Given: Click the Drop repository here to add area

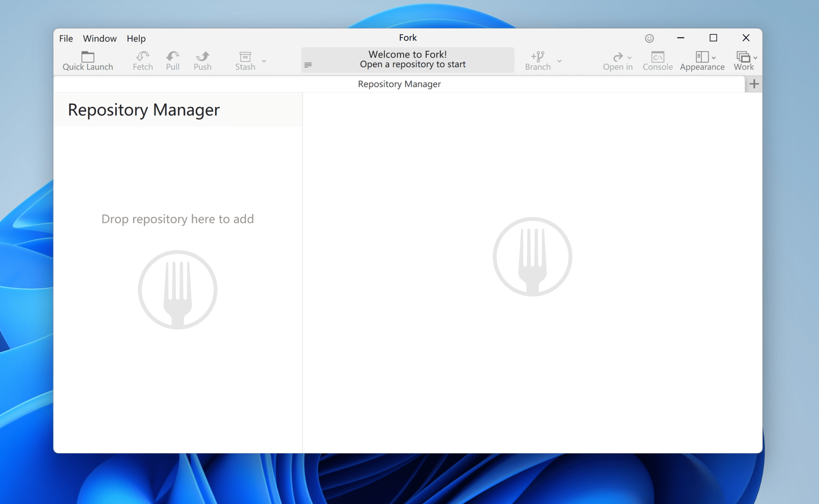Looking at the screenshot, I should 178,219.
